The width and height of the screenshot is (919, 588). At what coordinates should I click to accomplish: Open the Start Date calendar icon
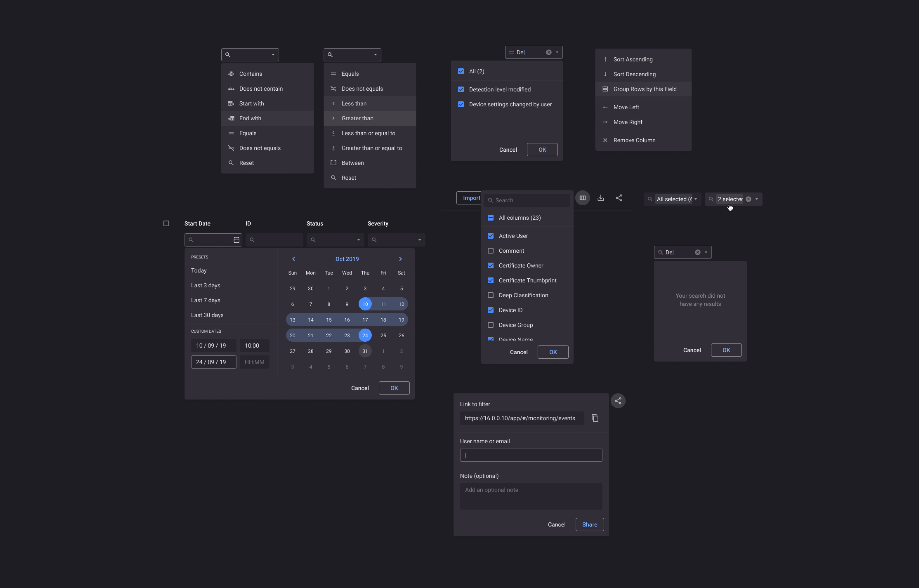(236, 240)
